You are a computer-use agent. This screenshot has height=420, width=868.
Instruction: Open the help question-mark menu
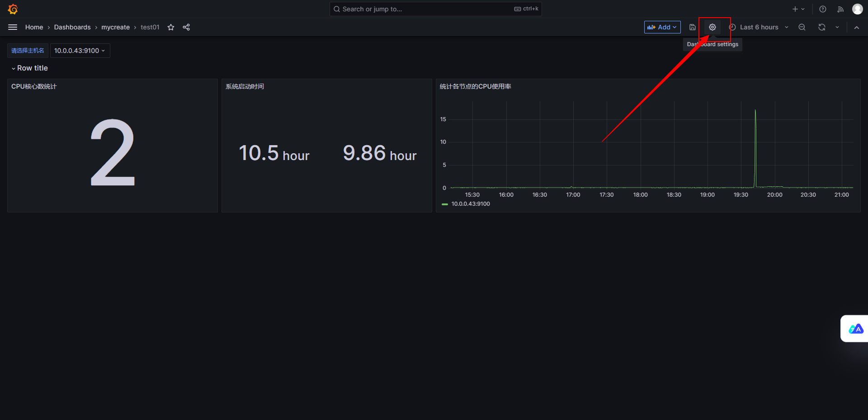pos(823,9)
